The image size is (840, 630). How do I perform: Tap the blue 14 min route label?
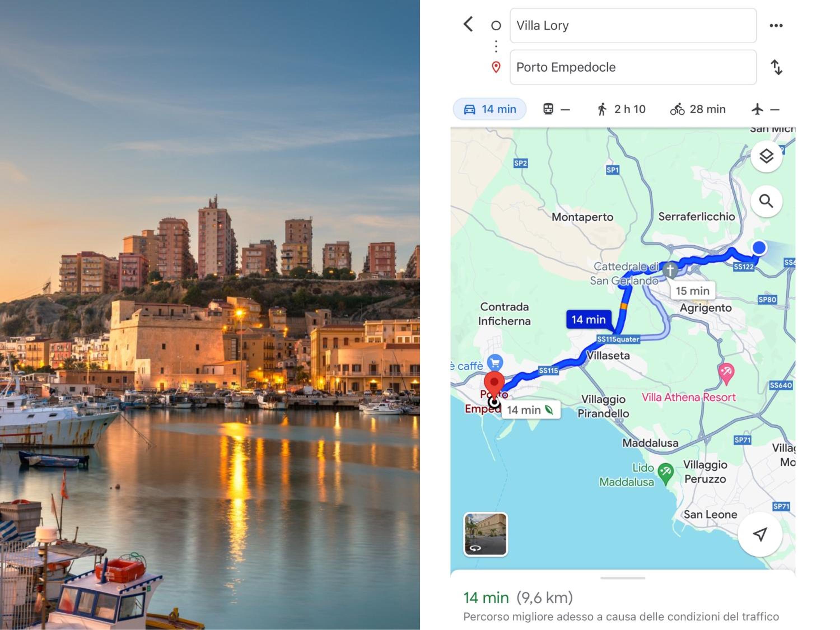589,319
